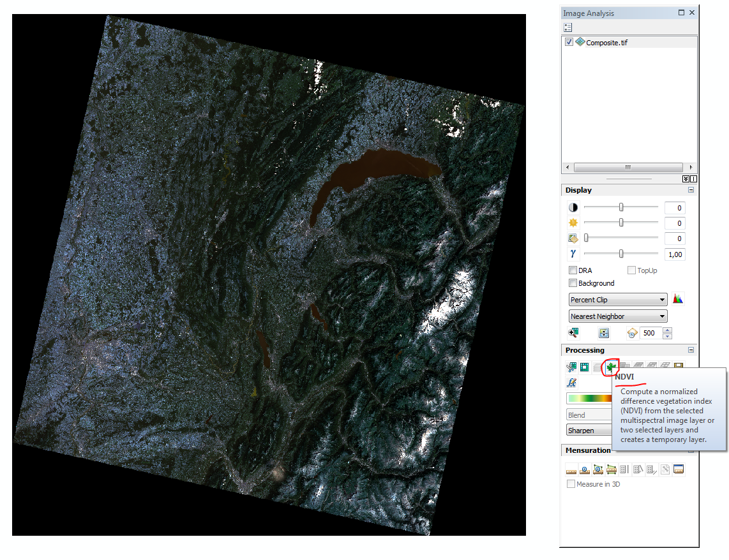Click the brightness value field
This screenshot has height=560, width=729.
[675, 223]
